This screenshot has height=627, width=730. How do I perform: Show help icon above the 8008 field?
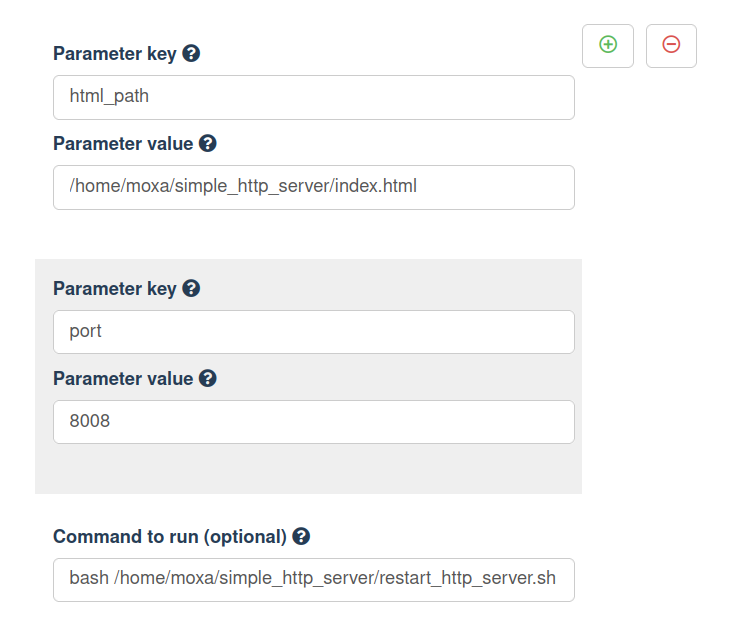pyautogui.click(x=207, y=378)
